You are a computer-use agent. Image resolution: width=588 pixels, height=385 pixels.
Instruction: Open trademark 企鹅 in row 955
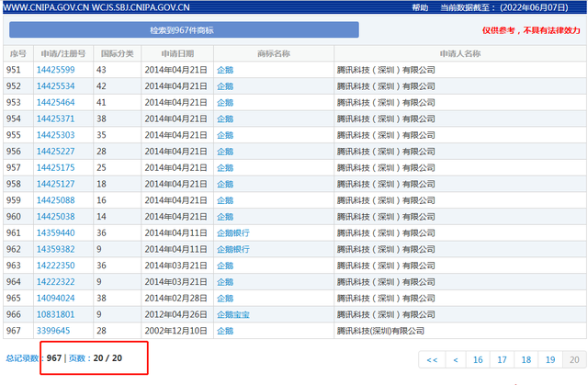point(225,135)
